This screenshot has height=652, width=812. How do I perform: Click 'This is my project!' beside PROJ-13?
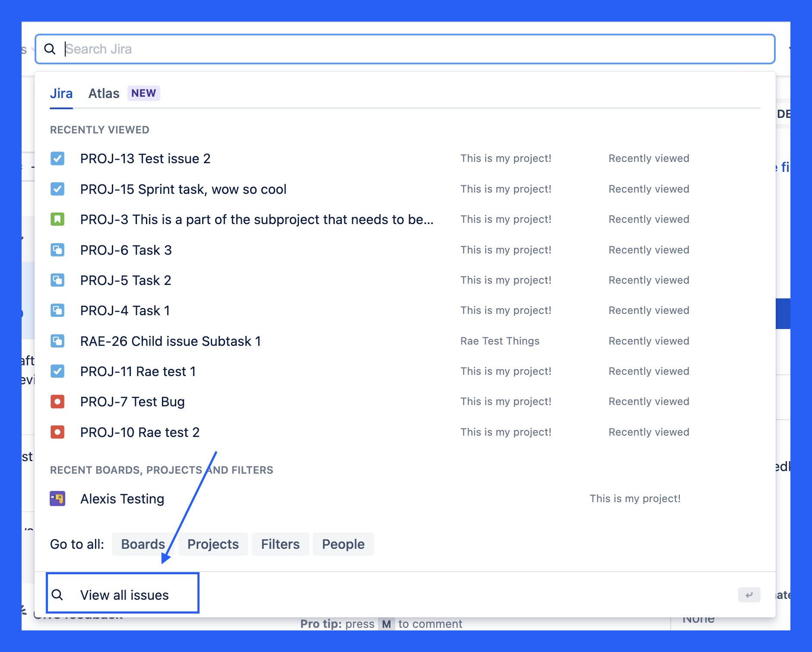pos(506,158)
